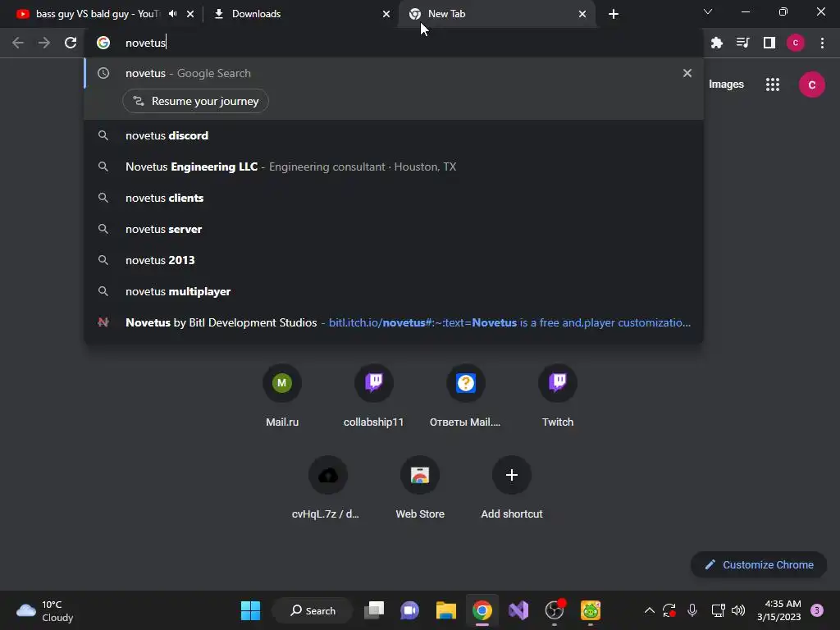Viewport: 840px width, 630px height.
Task: Open the Web Store shortcut
Action: [x=419, y=489]
